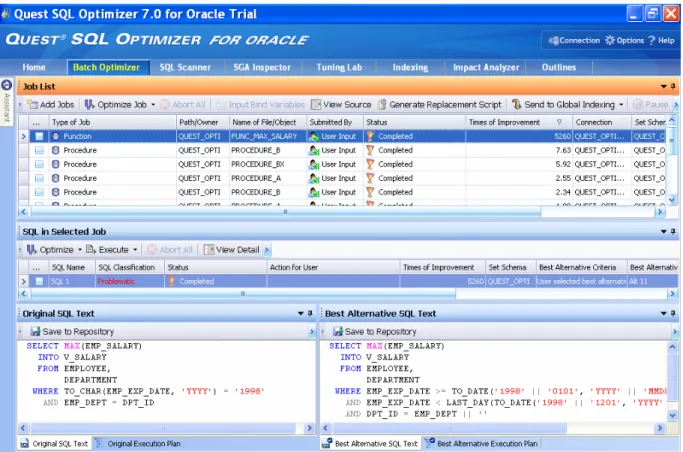Click the Pause icon in Job List toolbar
Image resolution: width=683 pixels, height=452 pixels.
click(x=638, y=105)
